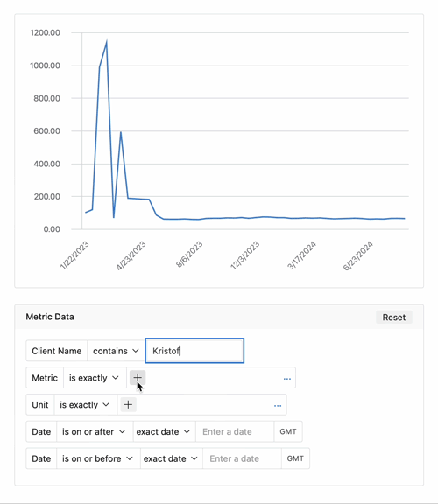Click date field in 'is on or after' row

235,431
